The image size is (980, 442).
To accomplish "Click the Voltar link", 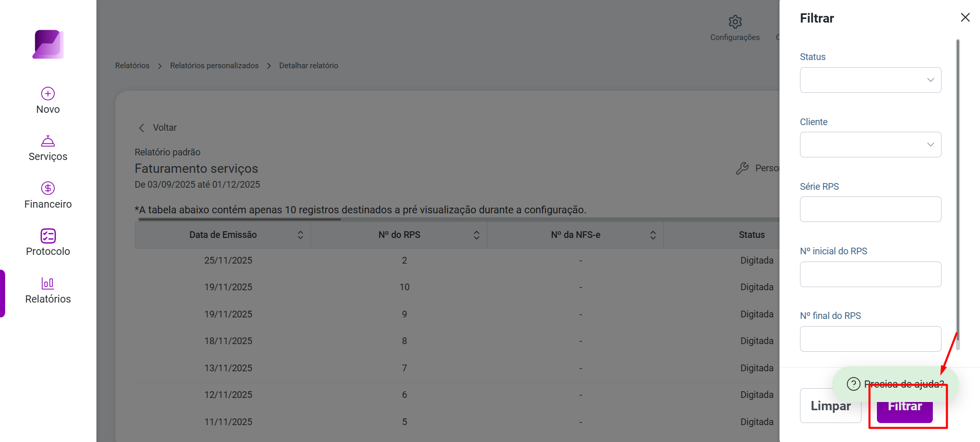I will pyautogui.click(x=165, y=128).
